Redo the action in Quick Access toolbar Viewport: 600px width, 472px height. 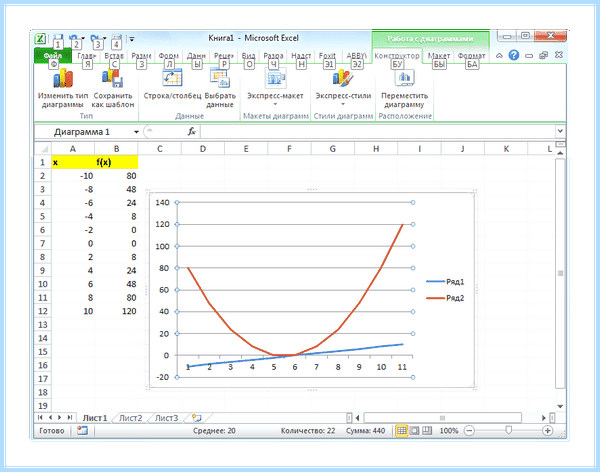tap(95, 38)
